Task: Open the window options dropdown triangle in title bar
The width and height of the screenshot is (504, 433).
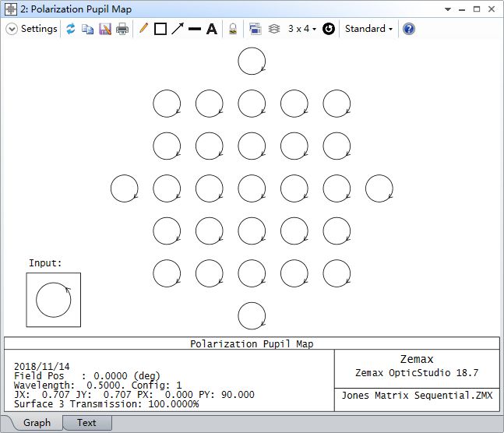Action: [x=448, y=9]
